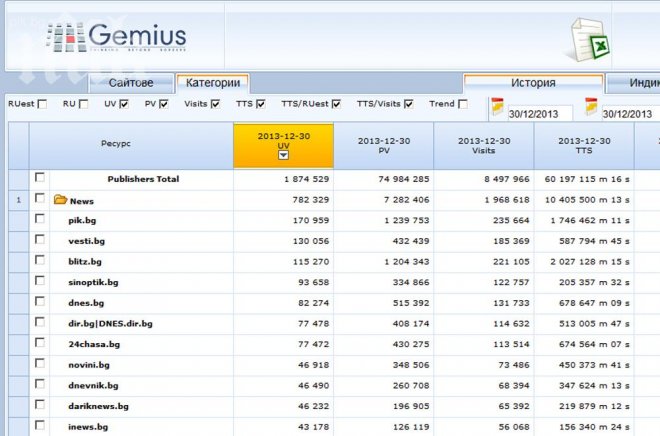Image resolution: width=660 pixels, height=436 pixels.
Task: Click the vesti.bg resource name
Action: click(x=86, y=241)
